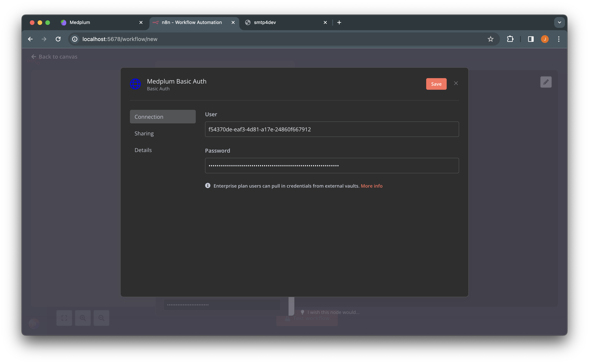Click the blue globe credential icon
Image resolution: width=589 pixels, height=364 pixels.
136,84
